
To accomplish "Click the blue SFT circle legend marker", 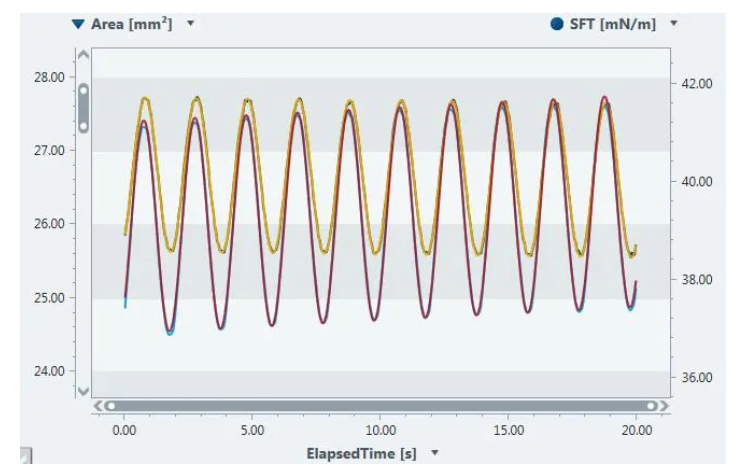I will 557,24.
